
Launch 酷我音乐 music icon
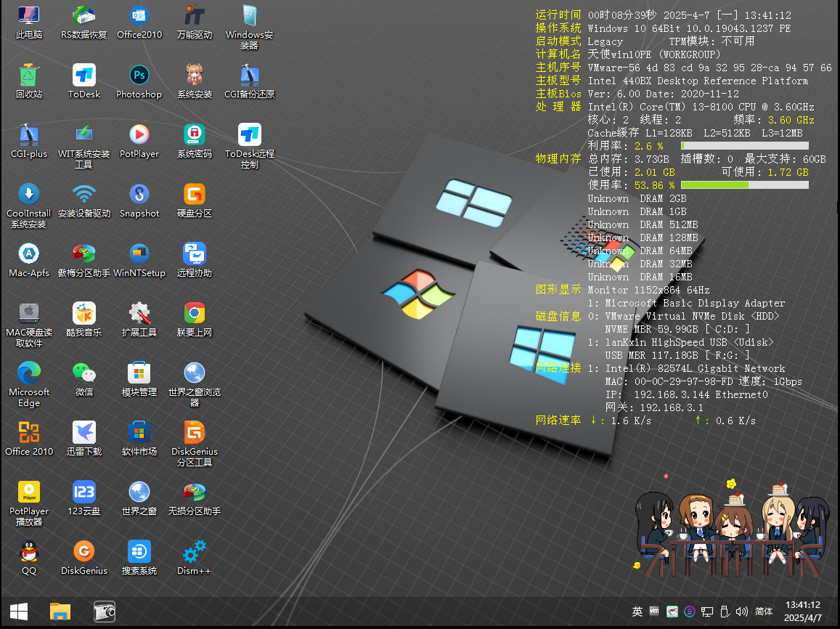pyautogui.click(x=84, y=320)
